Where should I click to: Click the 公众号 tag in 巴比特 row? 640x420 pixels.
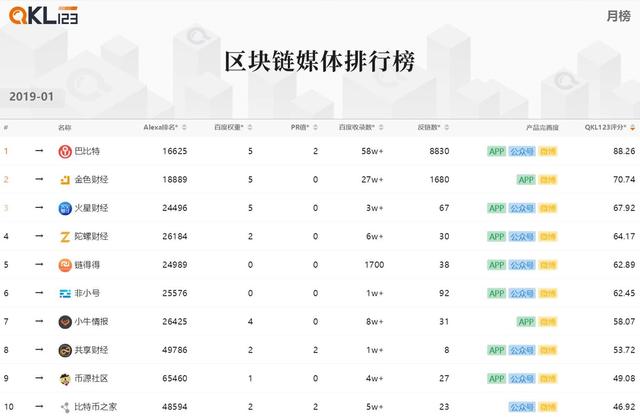tap(522, 151)
